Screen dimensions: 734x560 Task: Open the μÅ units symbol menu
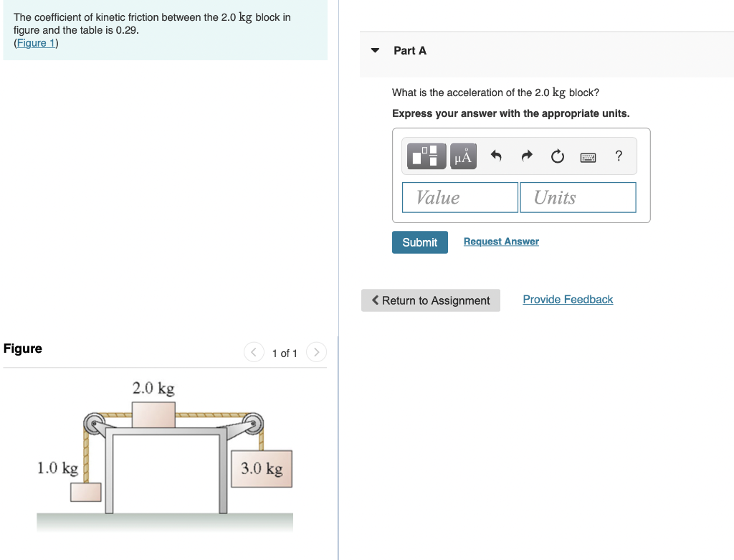[x=462, y=156]
